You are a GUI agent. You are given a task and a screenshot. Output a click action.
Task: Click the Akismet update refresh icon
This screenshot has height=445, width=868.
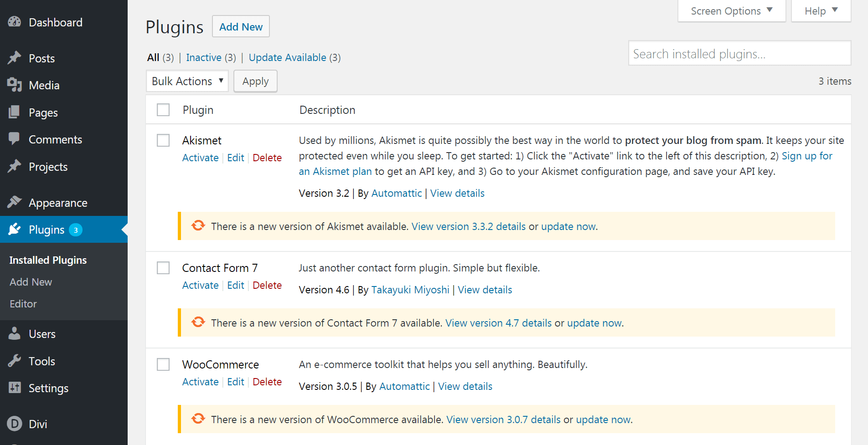tap(198, 225)
